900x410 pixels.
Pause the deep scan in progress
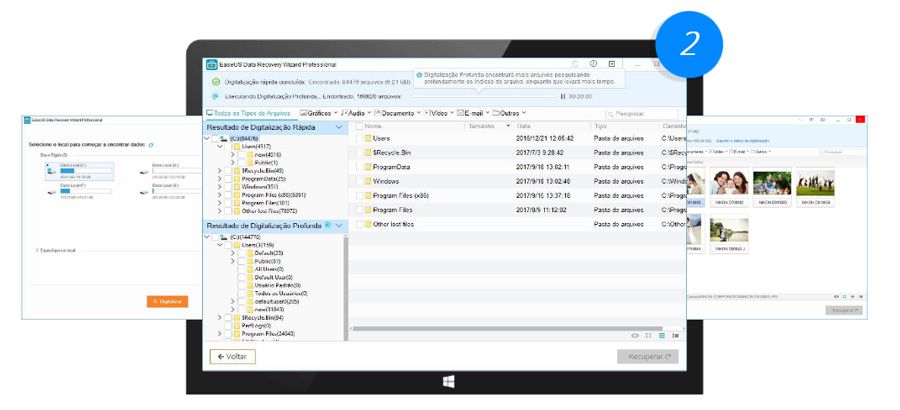coord(562,96)
